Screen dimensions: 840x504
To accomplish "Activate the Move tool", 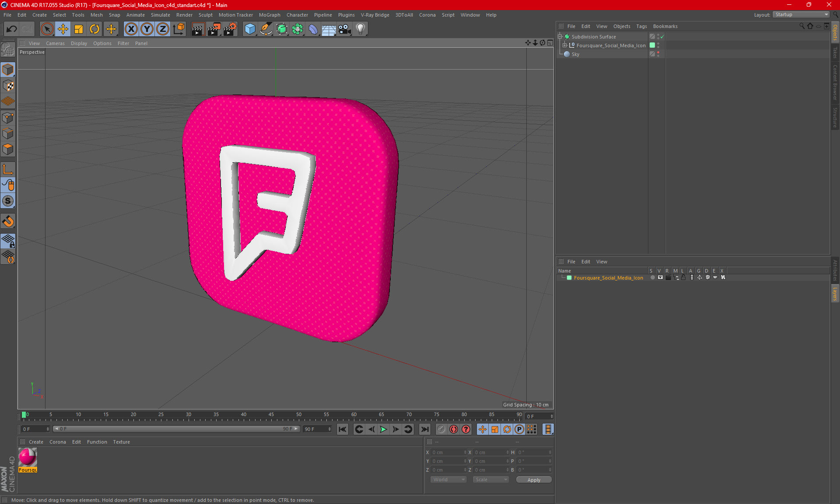I will (63, 29).
